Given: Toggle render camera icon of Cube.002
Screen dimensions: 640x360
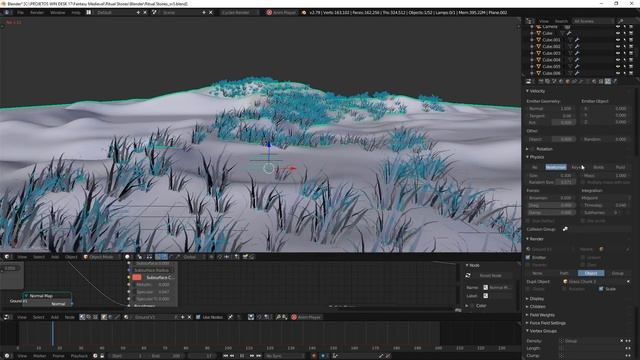Looking at the screenshot, I should coord(631,47).
